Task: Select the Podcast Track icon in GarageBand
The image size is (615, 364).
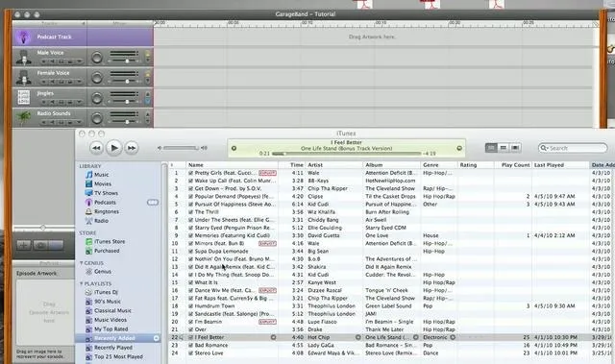Action: 23,36
